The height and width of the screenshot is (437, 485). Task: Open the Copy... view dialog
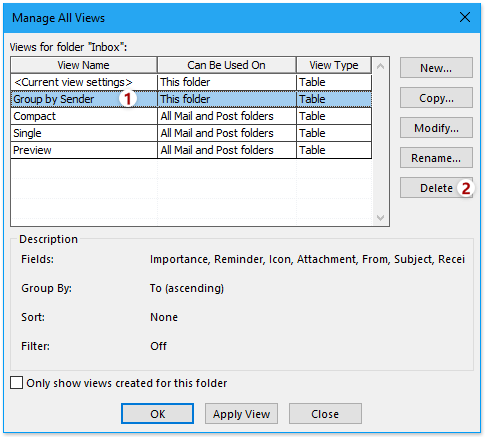pyautogui.click(x=436, y=98)
